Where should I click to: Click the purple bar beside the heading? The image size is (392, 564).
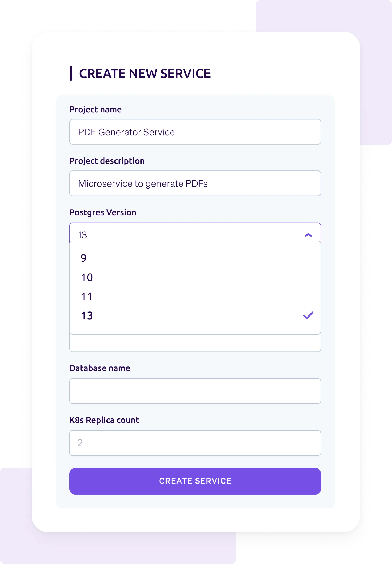[71, 74]
